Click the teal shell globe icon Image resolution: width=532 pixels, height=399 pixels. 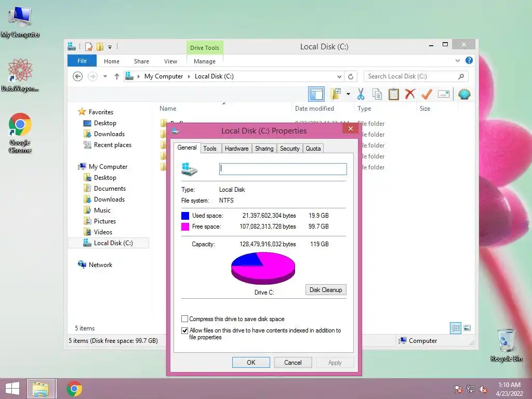point(464,95)
